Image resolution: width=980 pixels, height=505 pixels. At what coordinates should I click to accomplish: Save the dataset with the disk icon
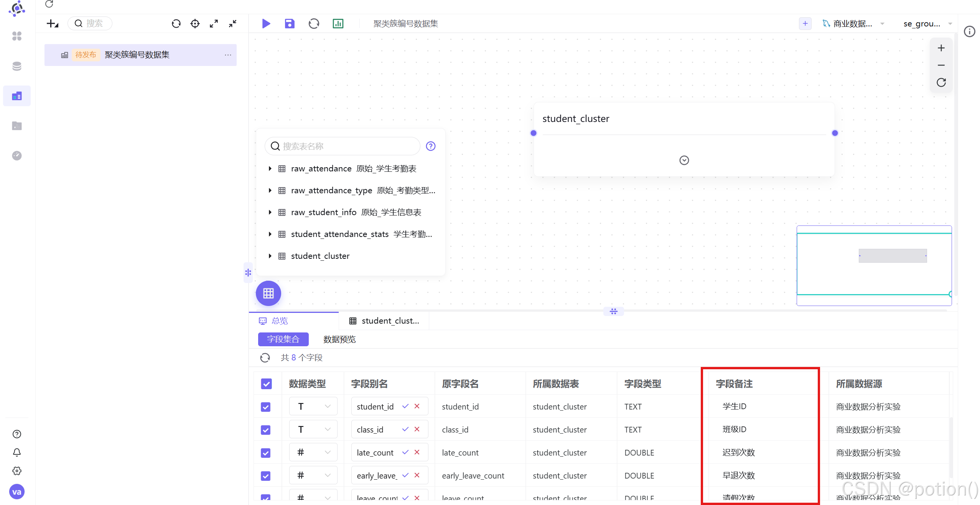coord(290,24)
